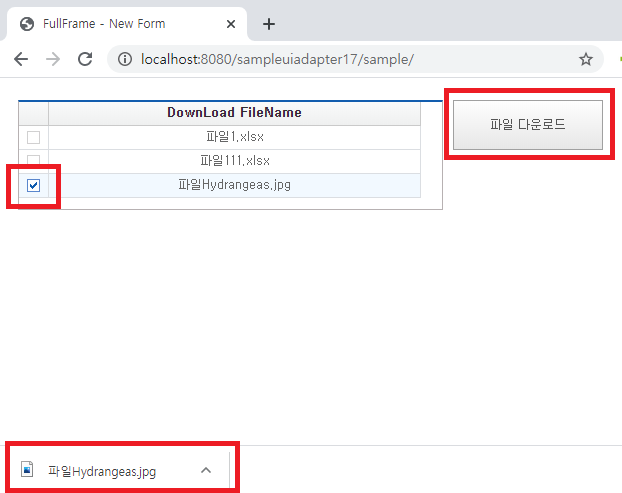Viewport: 622px width, 493px height.
Task: Select the FullFrame - New Form tab
Action: tap(110, 24)
